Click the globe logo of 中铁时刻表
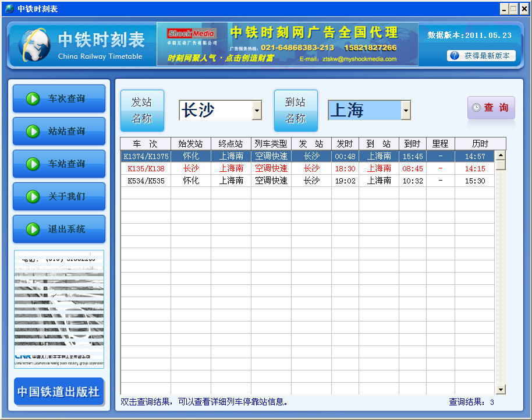The image size is (532, 420). click(34, 45)
